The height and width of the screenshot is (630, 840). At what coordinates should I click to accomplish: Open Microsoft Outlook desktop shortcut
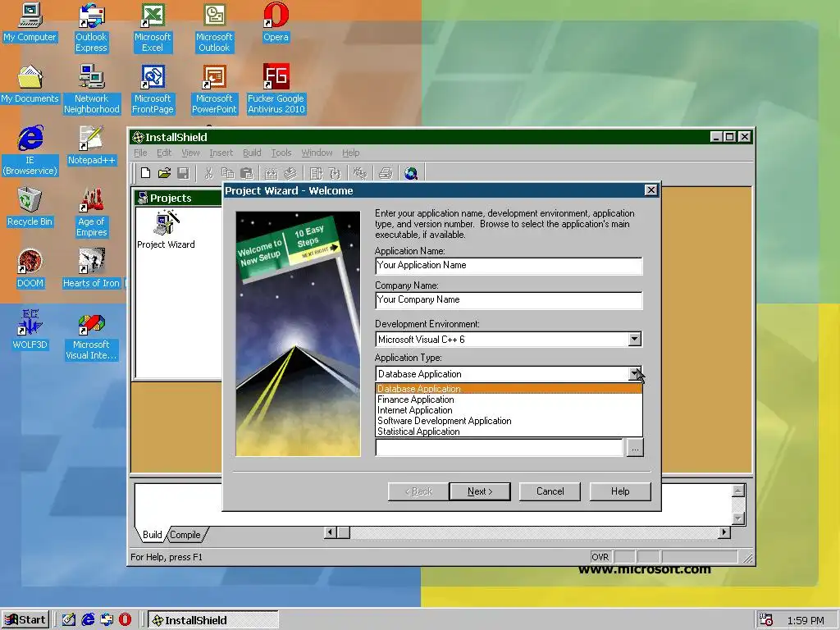tap(214, 28)
